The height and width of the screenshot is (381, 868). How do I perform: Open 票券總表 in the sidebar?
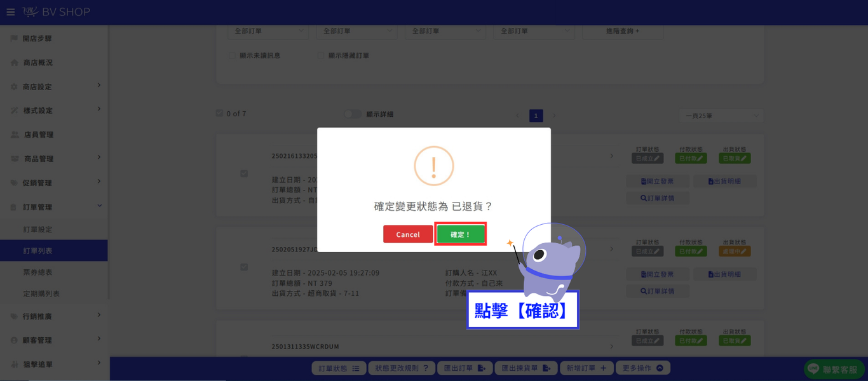pyautogui.click(x=54, y=272)
